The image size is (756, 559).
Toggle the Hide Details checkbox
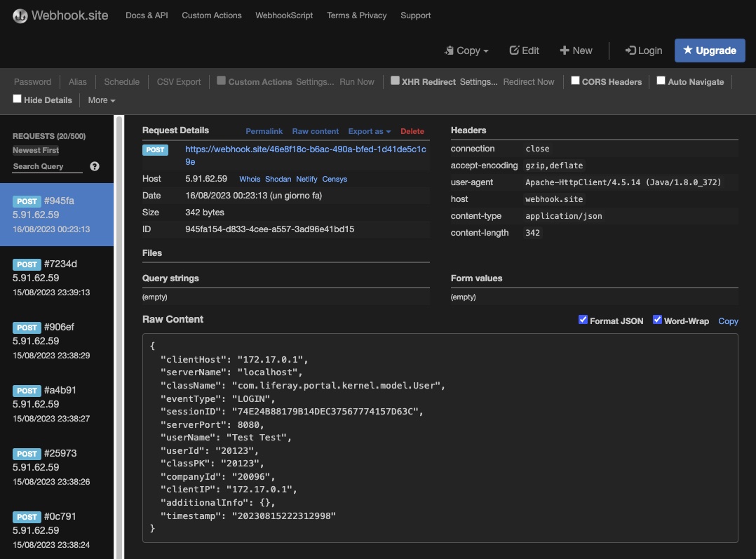[17, 99]
